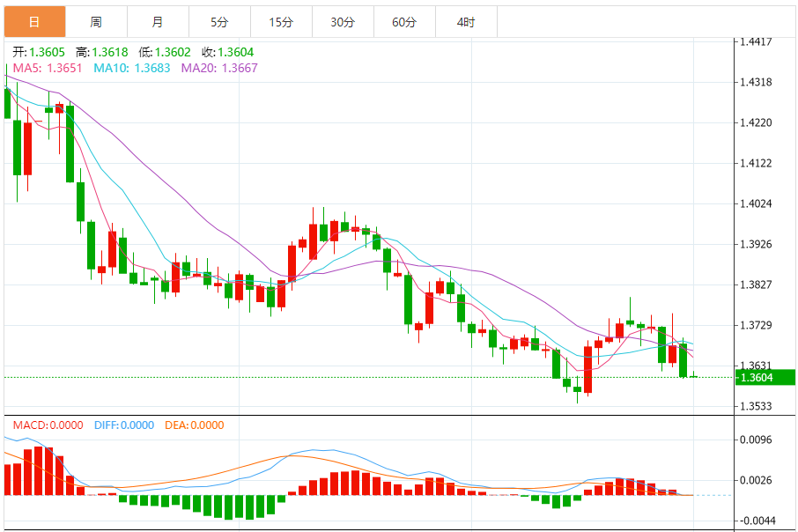Click the MA10: 1.3683 indicator label
This screenshot has width=798, height=532.
point(132,68)
